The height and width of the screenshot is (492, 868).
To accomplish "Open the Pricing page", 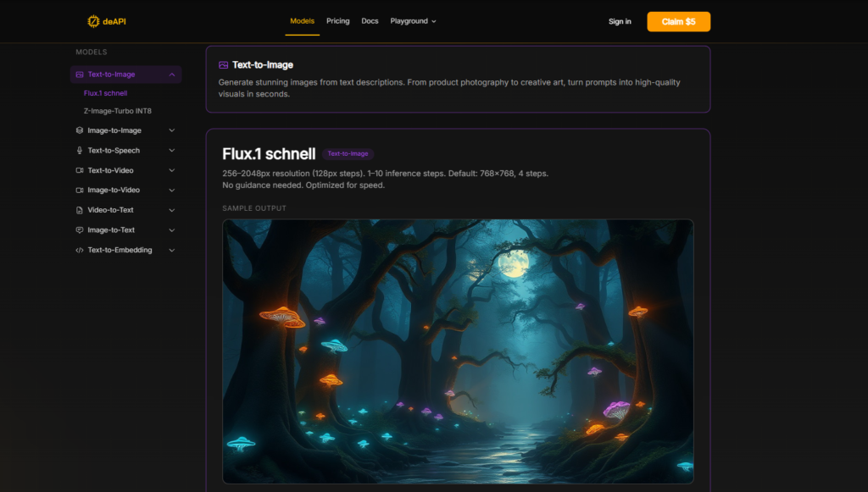I will coord(337,21).
